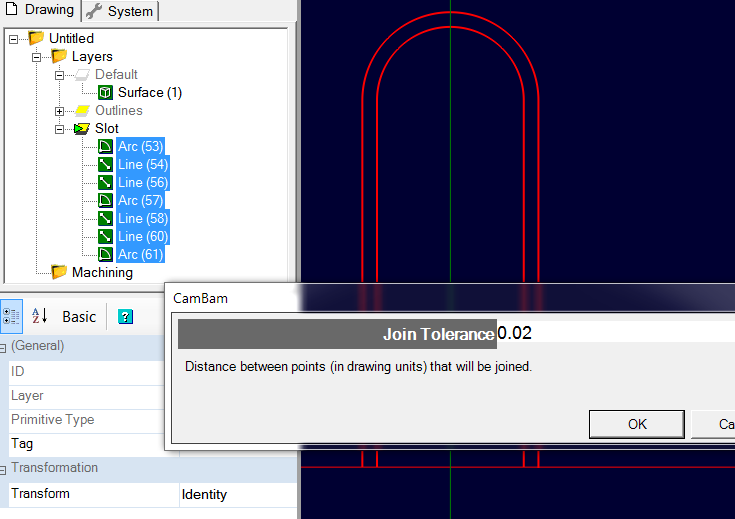Viewport: 735px width, 519px height.
Task: Select the Primitive Type property row
Action: [87, 420]
